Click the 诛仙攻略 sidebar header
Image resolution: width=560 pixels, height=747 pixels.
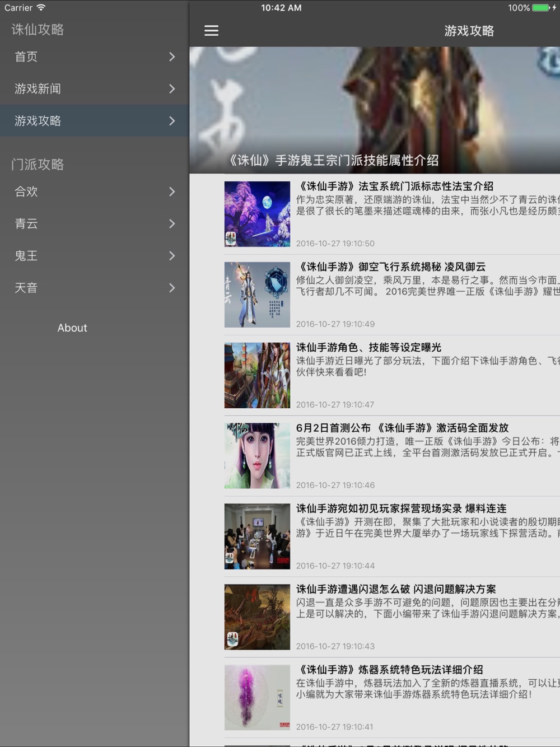pyautogui.click(x=38, y=30)
